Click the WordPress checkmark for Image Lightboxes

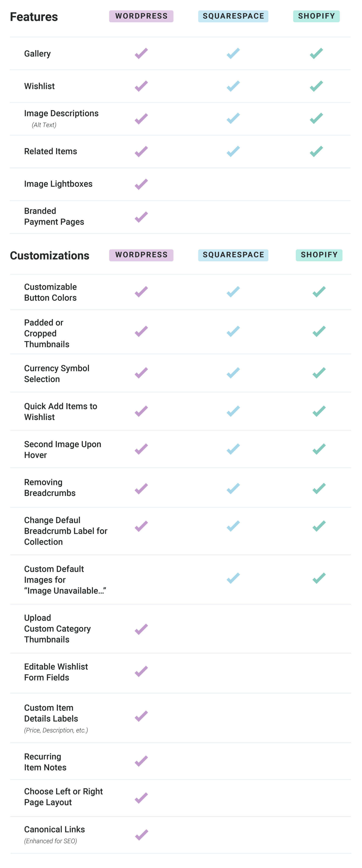coord(141,184)
